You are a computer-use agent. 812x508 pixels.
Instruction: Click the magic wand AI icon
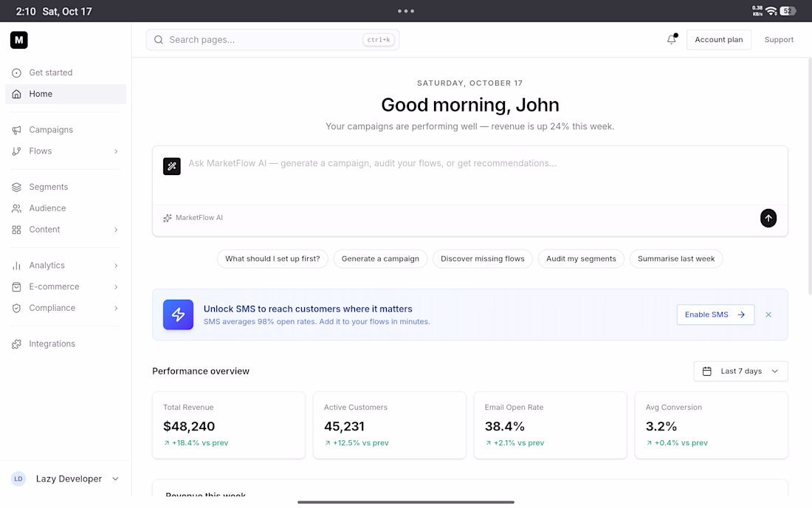click(172, 166)
